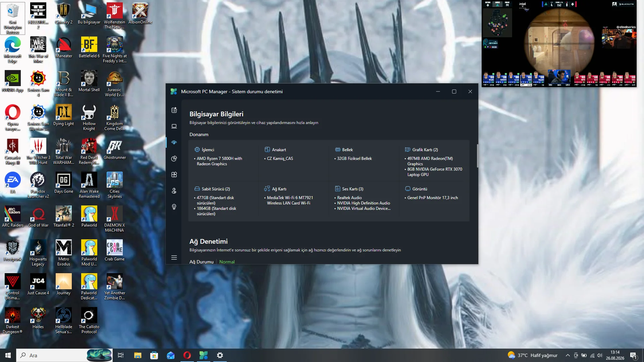
Task: Open Bu bilgisayar desktop icon
Action: coord(89,13)
